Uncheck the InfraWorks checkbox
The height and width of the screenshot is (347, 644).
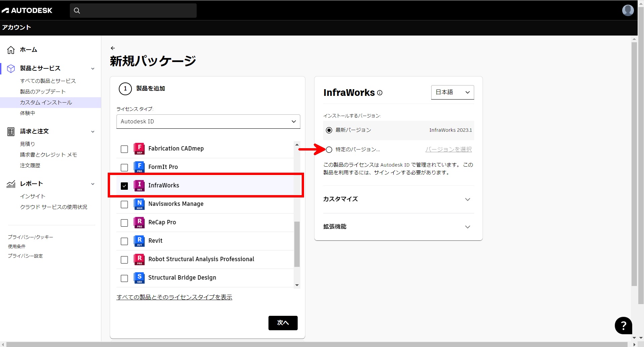click(x=124, y=186)
